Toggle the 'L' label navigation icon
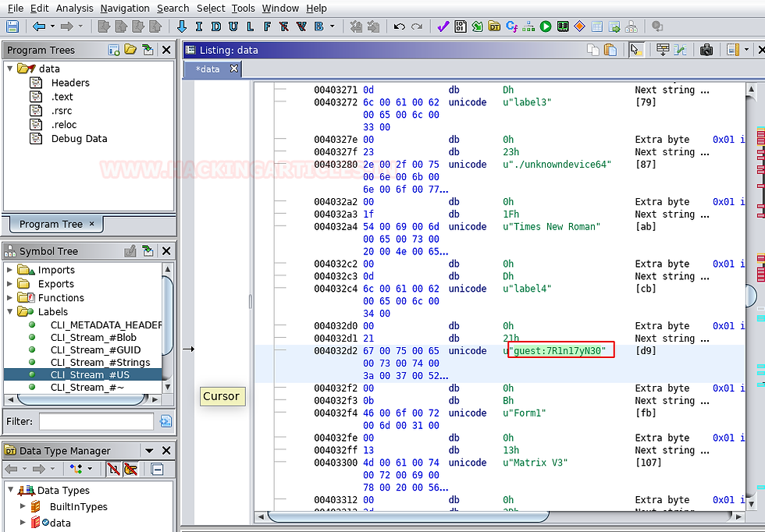This screenshot has height=532, width=765. point(251,27)
